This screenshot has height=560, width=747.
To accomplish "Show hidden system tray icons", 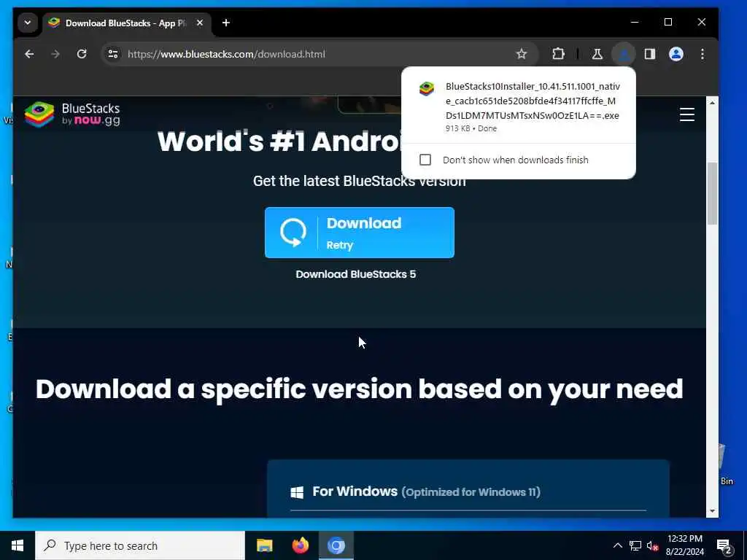I will [617, 545].
